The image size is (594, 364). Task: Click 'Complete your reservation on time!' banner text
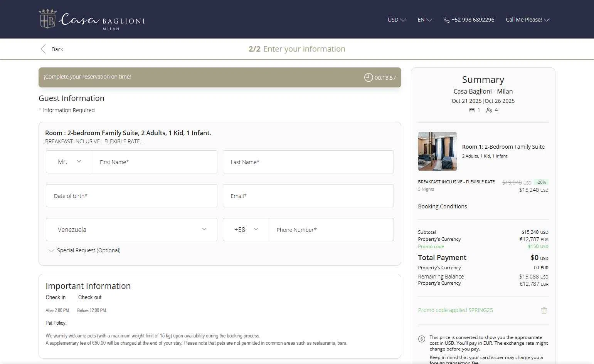tap(88, 77)
